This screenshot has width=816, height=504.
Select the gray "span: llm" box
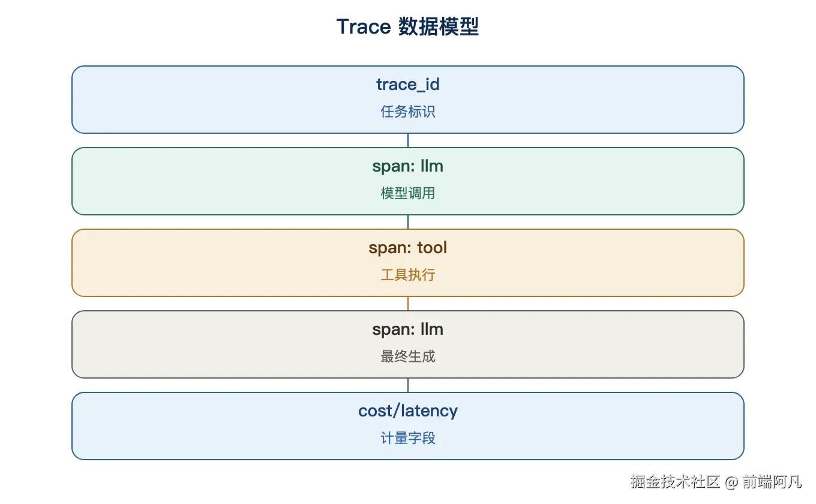[408, 344]
